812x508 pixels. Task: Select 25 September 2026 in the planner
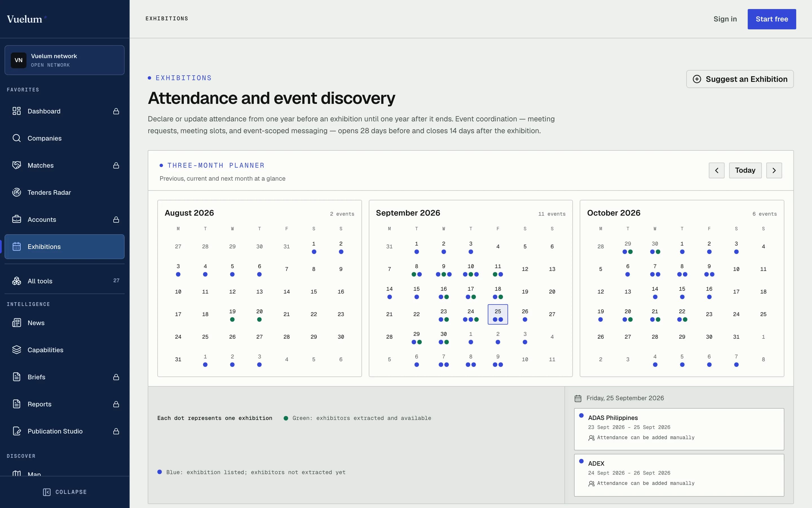coord(498,314)
